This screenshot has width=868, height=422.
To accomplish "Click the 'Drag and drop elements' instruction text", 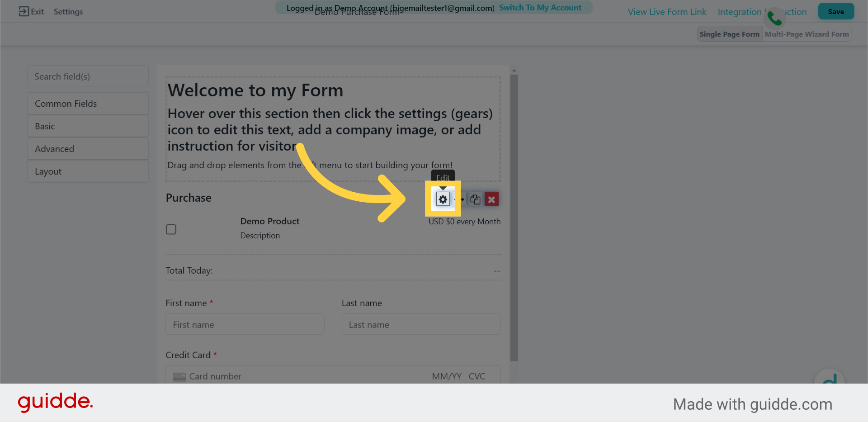I will click(x=310, y=165).
